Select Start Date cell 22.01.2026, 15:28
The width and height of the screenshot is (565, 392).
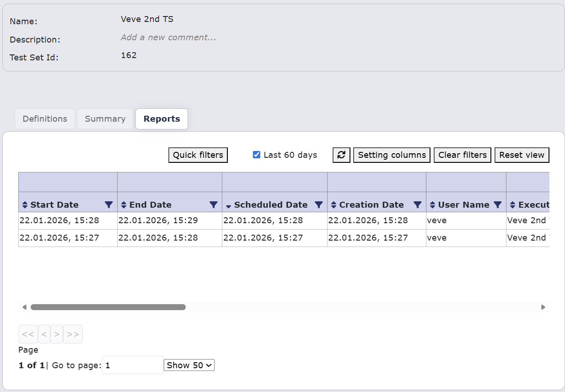[x=68, y=220]
